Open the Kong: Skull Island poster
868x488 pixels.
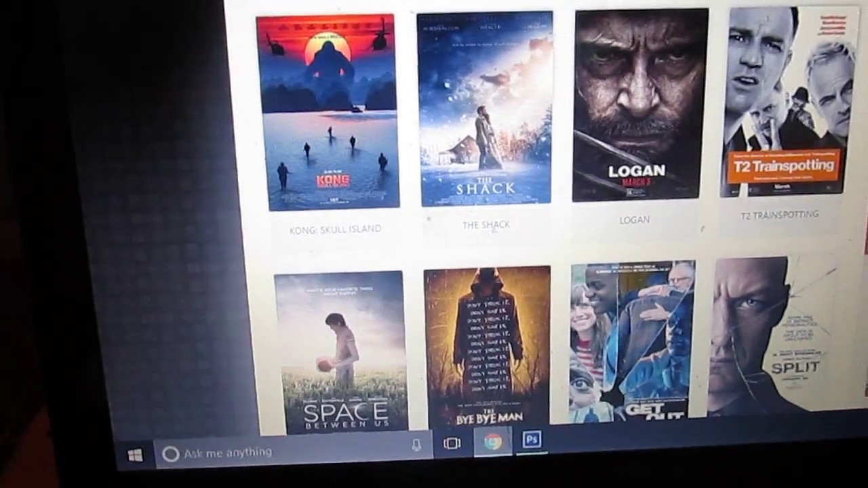pyautogui.click(x=328, y=112)
